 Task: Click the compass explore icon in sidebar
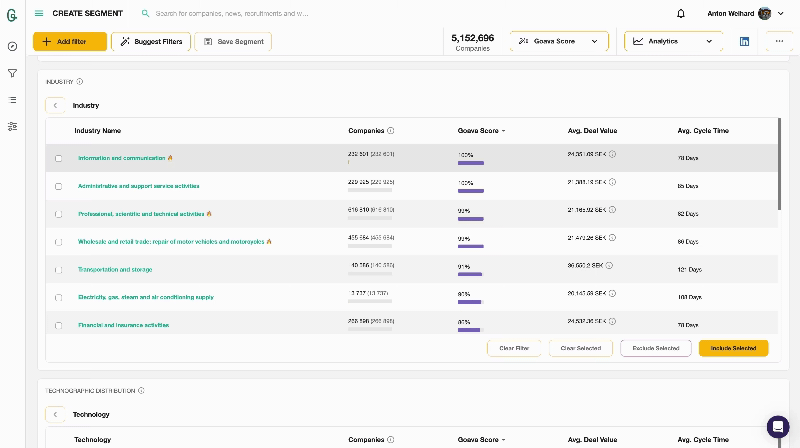pos(12,46)
